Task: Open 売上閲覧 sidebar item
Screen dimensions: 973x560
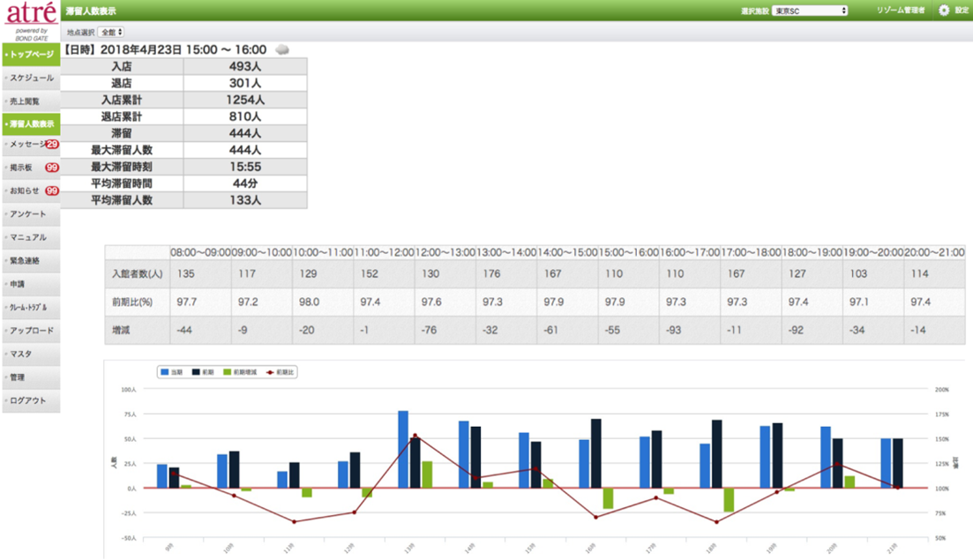Action: pyautogui.click(x=31, y=101)
